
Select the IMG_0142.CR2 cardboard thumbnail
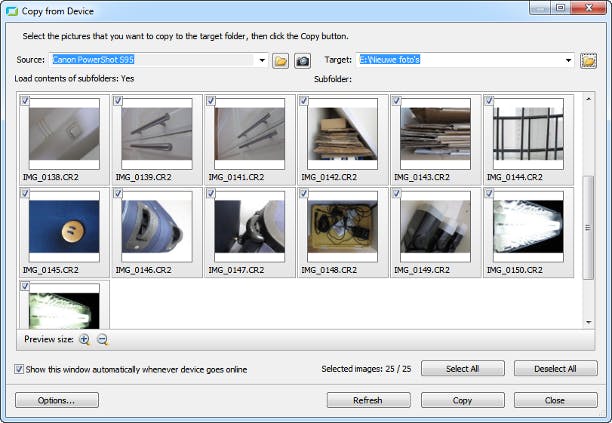click(x=342, y=134)
